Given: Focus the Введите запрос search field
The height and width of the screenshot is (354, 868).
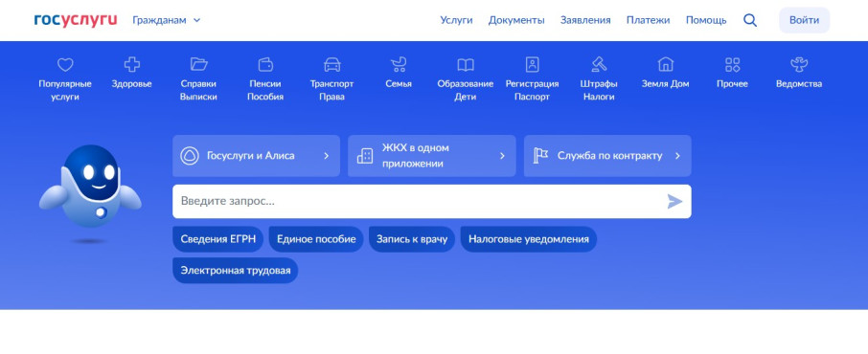Looking at the screenshot, I should pos(432,201).
